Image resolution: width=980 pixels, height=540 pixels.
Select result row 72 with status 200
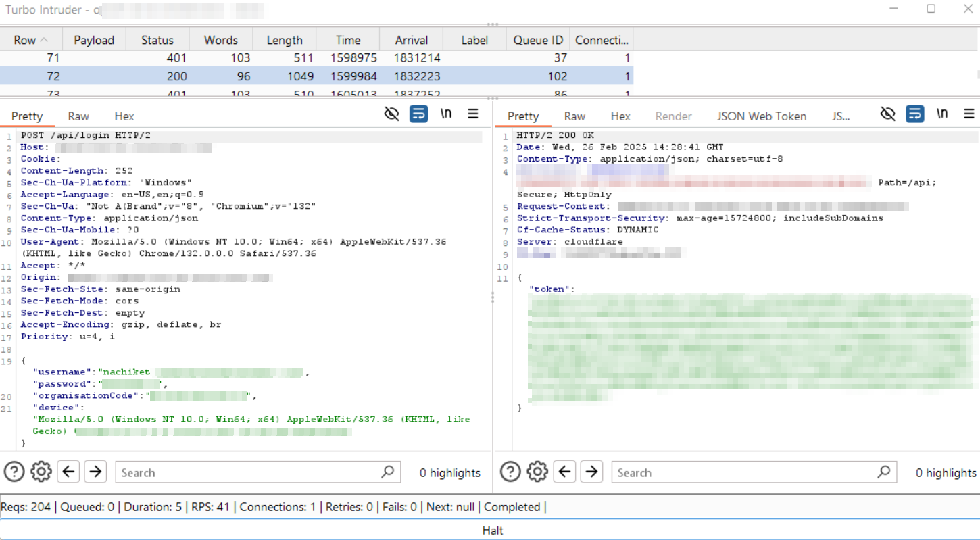pos(316,76)
